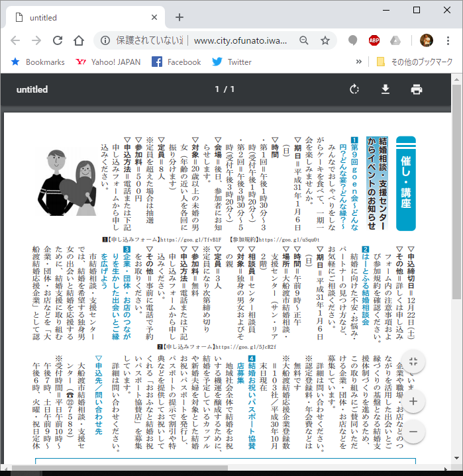Click the horizontal scrollbar thumb

(119, 468)
